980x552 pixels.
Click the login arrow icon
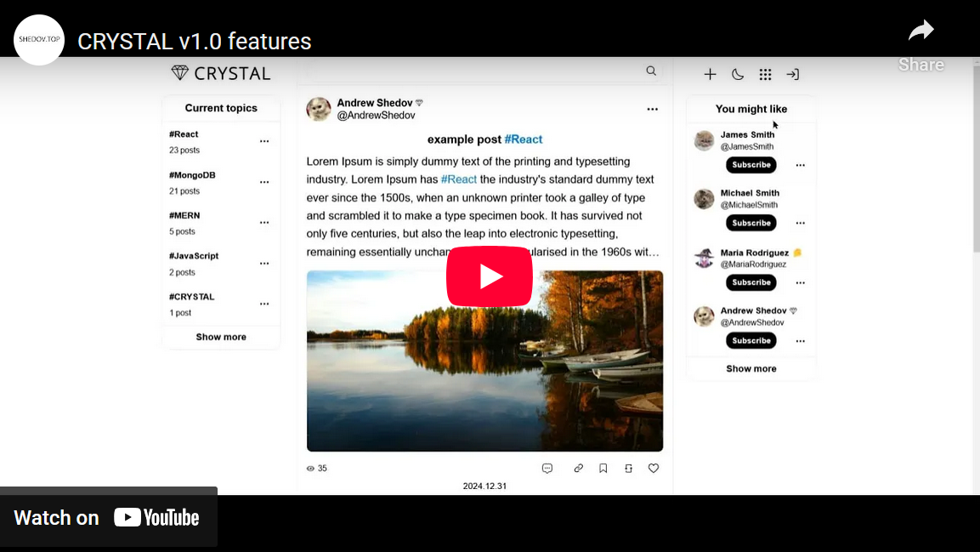792,74
